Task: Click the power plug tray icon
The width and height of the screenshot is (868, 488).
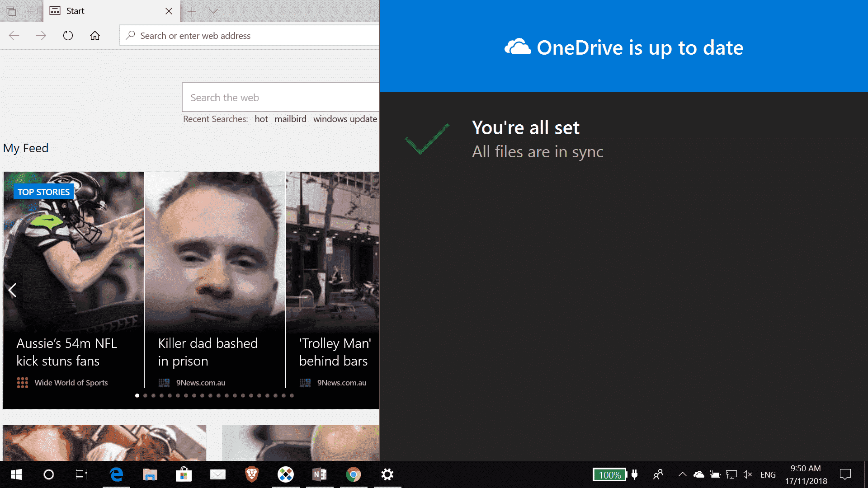Action: 635,474
